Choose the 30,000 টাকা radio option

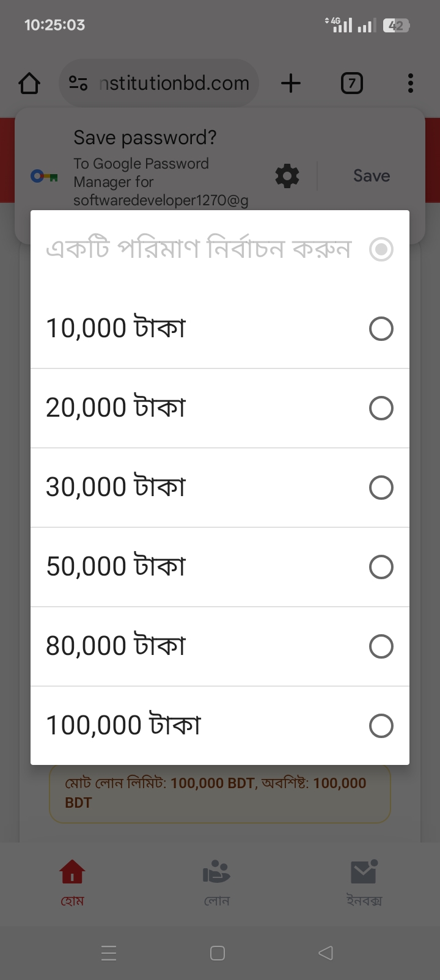point(381,488)
